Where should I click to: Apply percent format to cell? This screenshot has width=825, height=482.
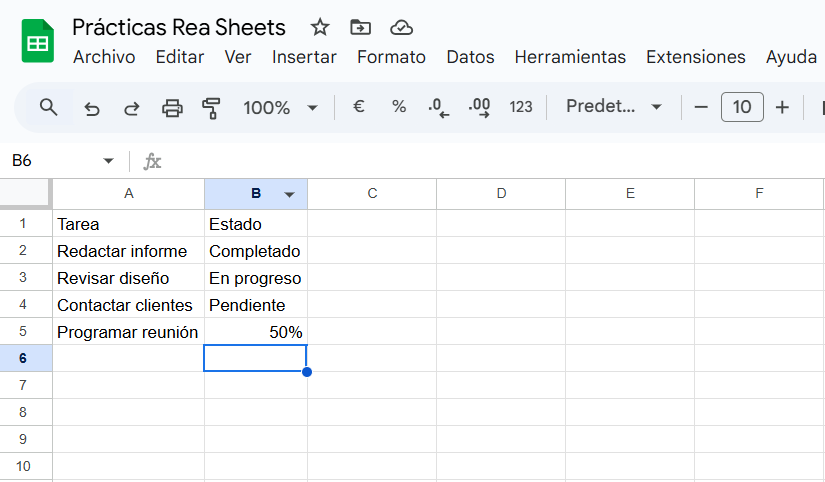398,107
